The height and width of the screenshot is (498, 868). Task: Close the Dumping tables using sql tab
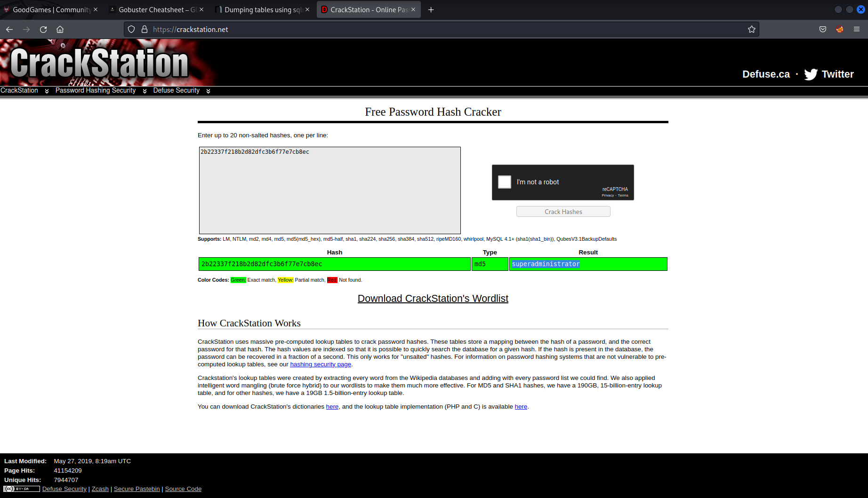point(307,9)
